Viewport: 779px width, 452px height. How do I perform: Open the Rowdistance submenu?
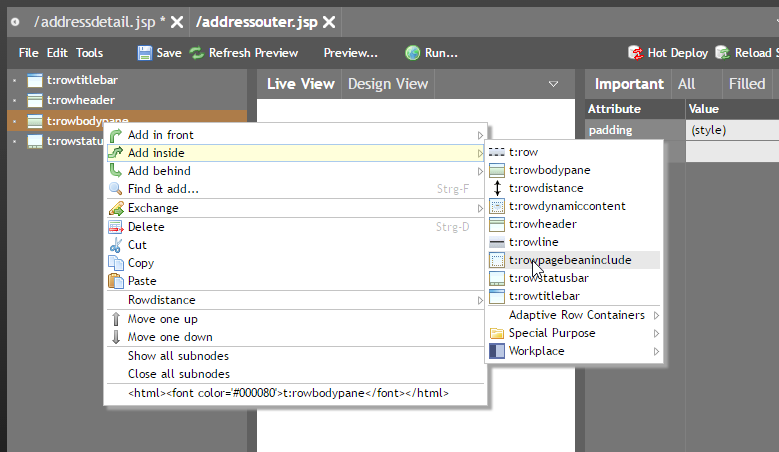pyautogui.click(x=162, y=300)
